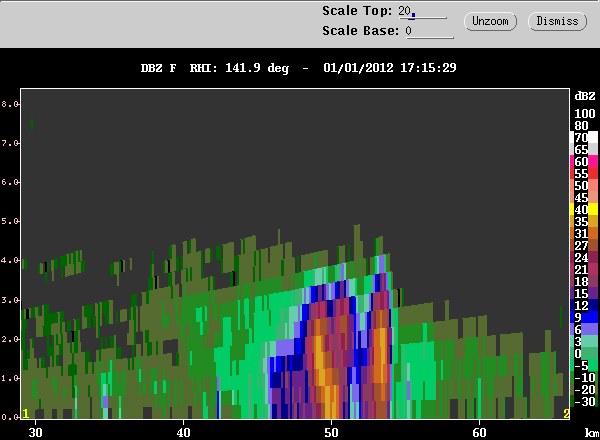The image size is (600, 440).
Task: Select the -20 dBZ olive color swatch
Action: (593, 389)
